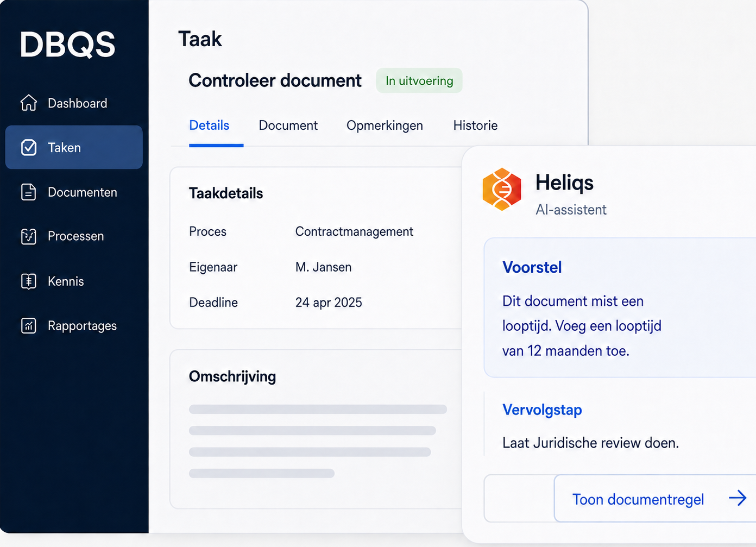The height and width of the screenshot is (547, 756).
Task: Open the Historie tab
Action: [x=475, y=125]
